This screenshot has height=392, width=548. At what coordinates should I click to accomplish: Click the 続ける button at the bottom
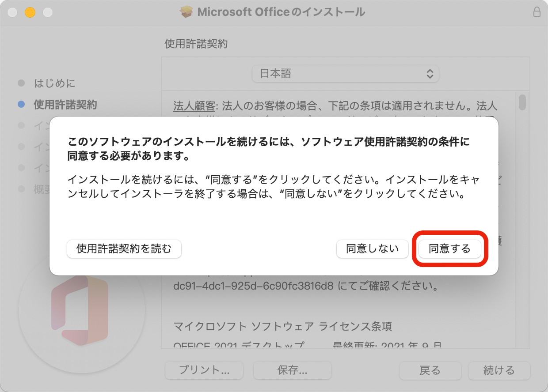coord(499,370)
